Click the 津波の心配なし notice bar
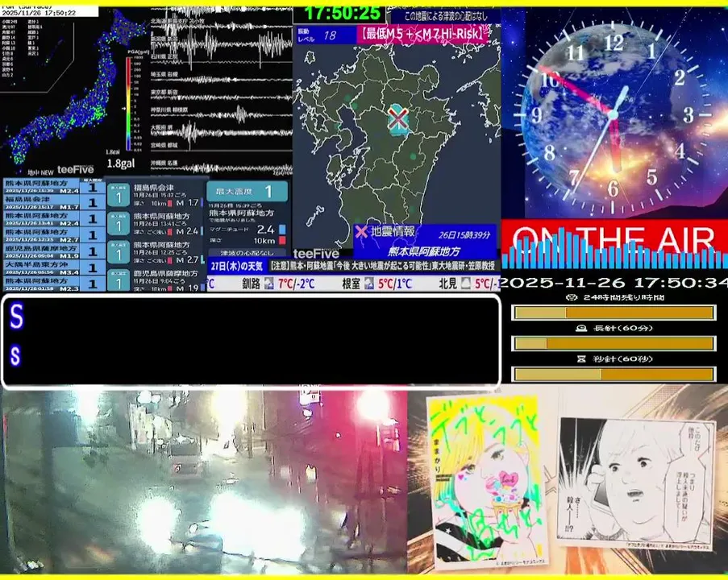The image size is (728, 580). 246,253
